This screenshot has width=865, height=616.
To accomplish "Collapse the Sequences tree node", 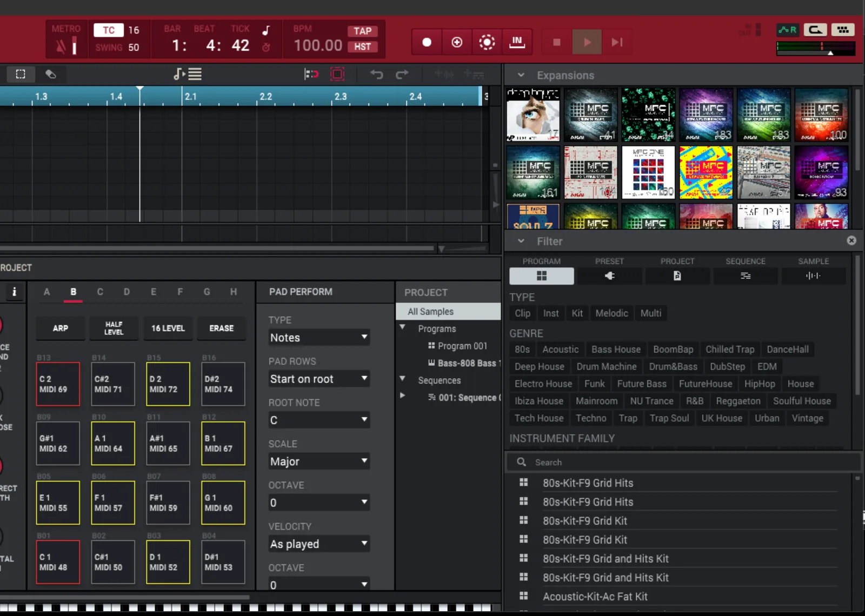I will click(x=402, y=379).
